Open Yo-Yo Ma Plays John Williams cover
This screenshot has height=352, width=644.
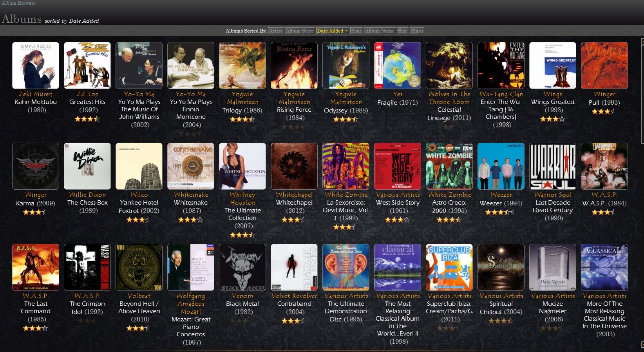pyautogui.click(x=139, y=65)
